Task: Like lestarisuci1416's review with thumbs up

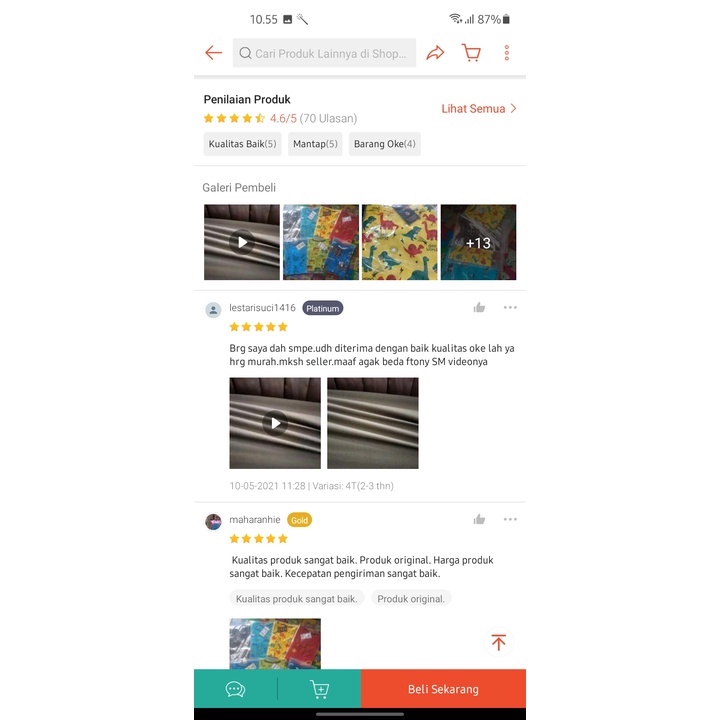Action: pyautogui.click(x=479, y=307)
